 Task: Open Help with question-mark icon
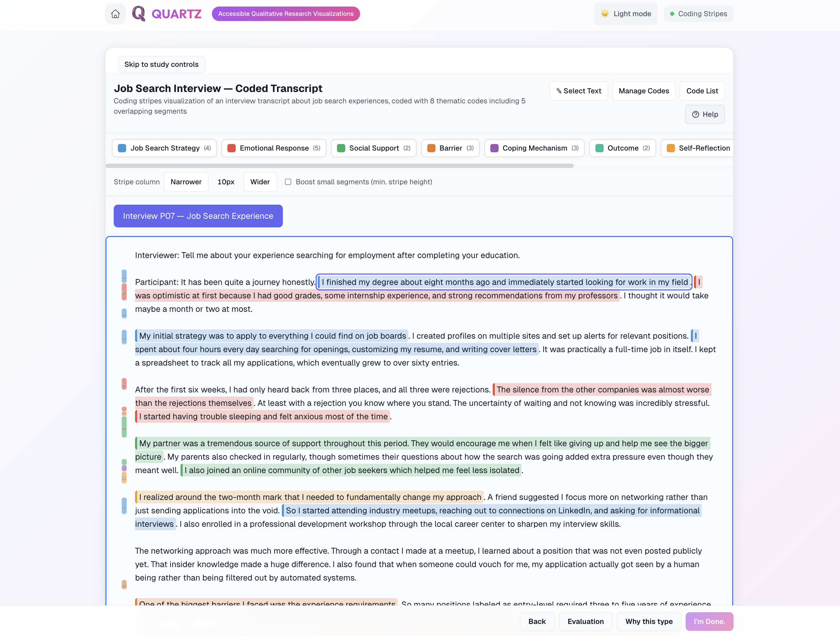coord(705,114)
